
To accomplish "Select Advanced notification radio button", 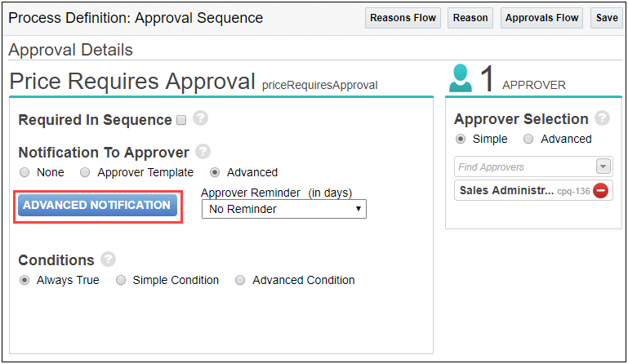I will click(x=215, y=172).
